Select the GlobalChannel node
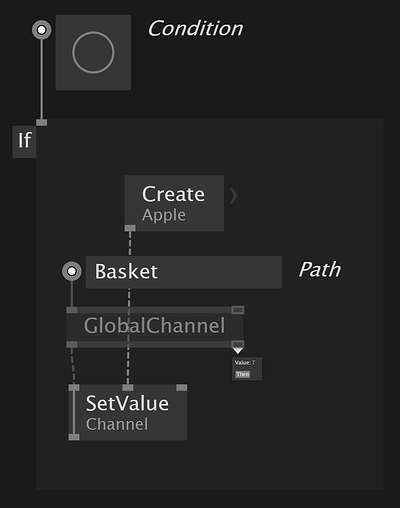 155,326
